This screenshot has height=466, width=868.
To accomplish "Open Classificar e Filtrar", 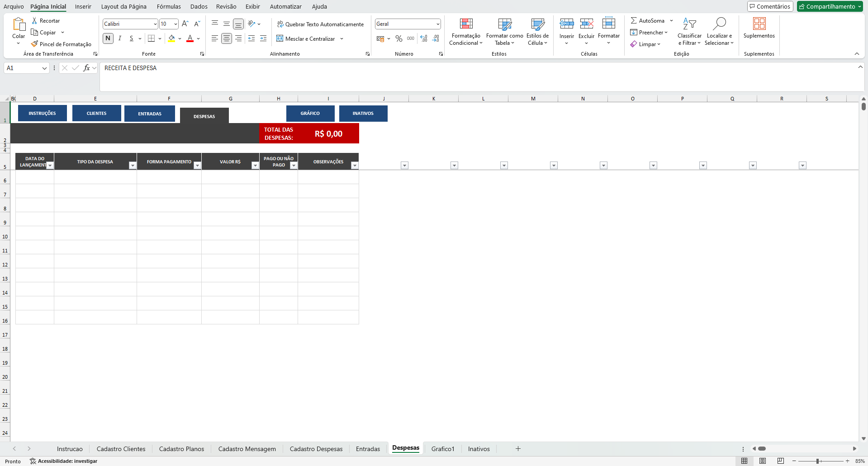I will [x=689, y=32].
